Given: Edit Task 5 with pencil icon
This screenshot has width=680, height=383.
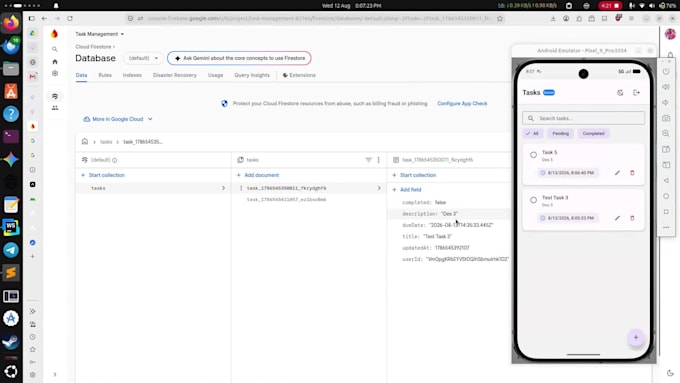Looking at the screenshot, I should click(617, 173).
